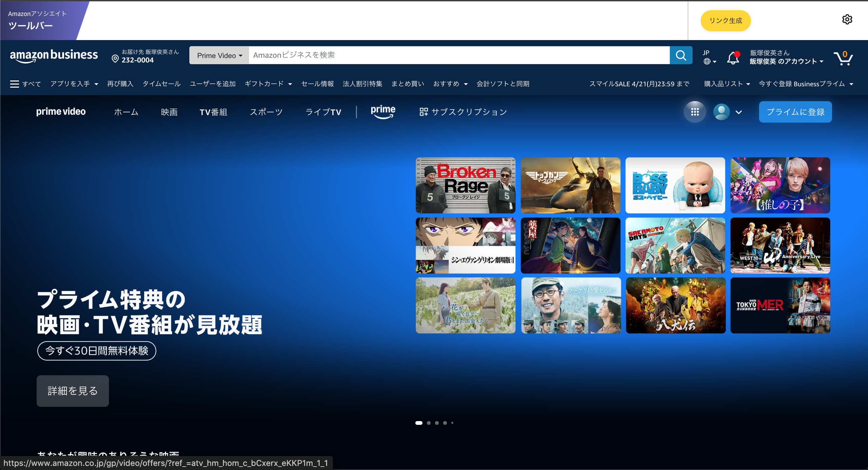Viewport: 868px width, 470px height.
Task: Open the まとめ買い link
Action: pyautogui.click(x=408, y=84)
